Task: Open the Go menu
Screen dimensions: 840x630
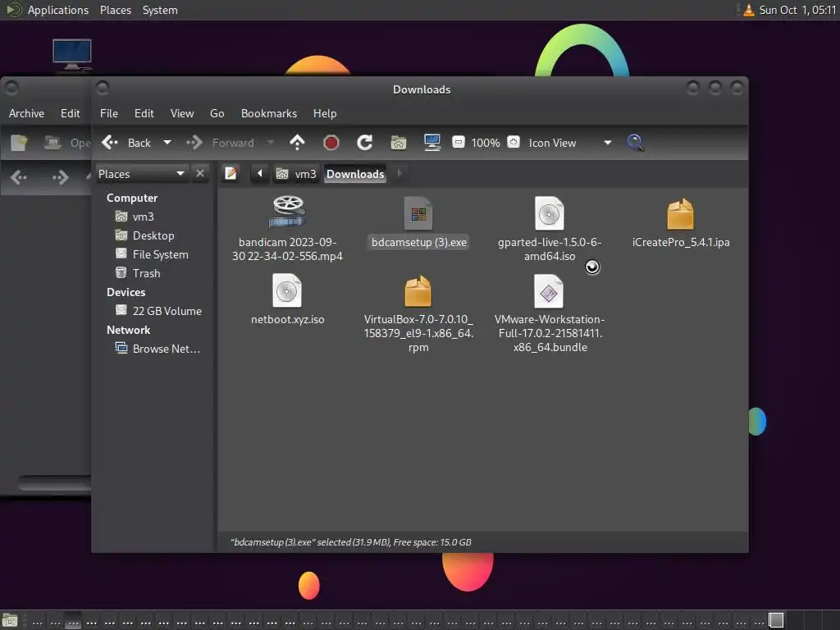Action: pos(217,113)
